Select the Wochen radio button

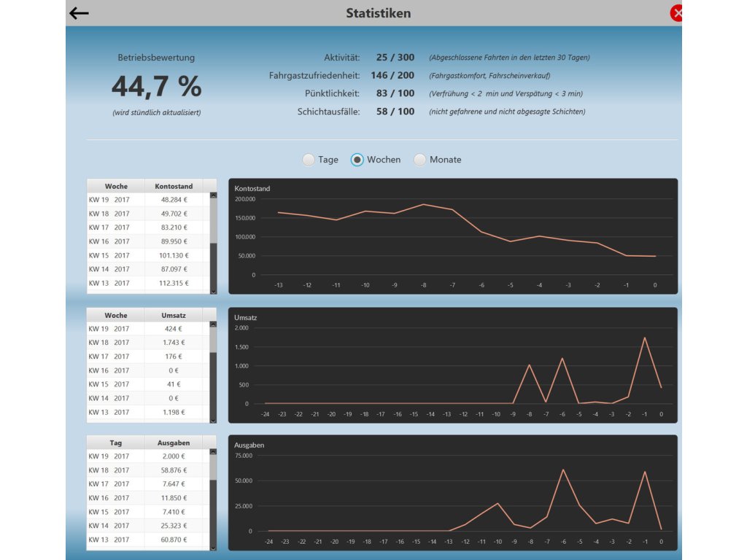(357, 160)
